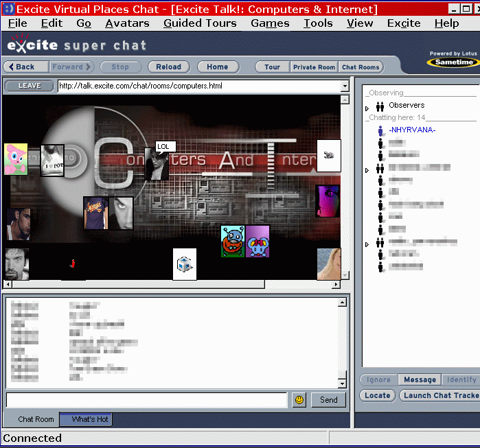Screen dimensions: 480x448
Task: Click the pink pony avatar
Action: (x=16, y=159)
